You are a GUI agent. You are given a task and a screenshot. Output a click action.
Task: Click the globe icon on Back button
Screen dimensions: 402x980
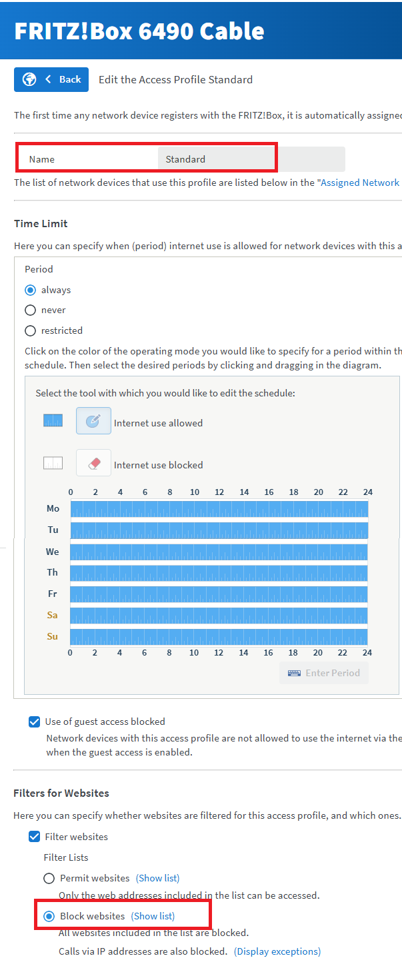click(x=29, y=79)
